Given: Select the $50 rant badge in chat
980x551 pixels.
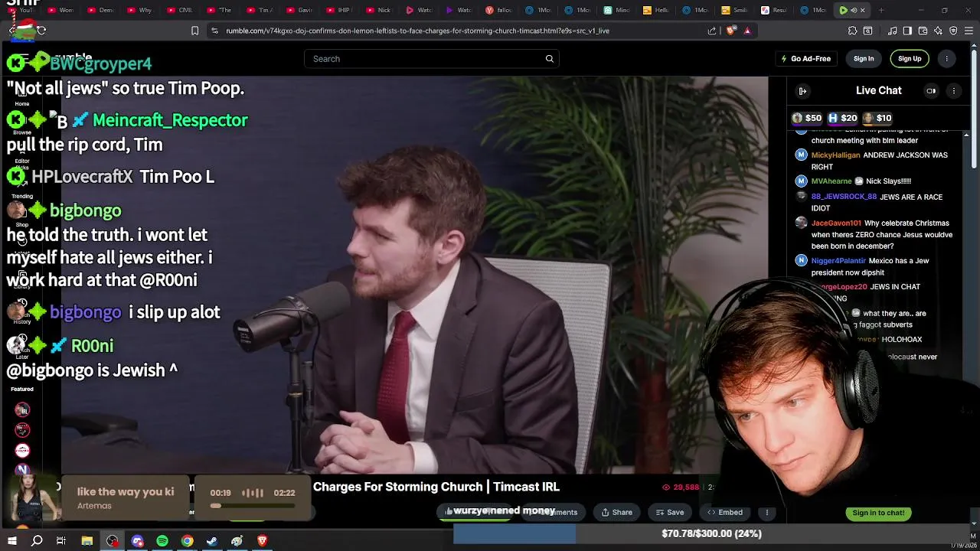Looking at the screenshot, I should pos(806,118).
